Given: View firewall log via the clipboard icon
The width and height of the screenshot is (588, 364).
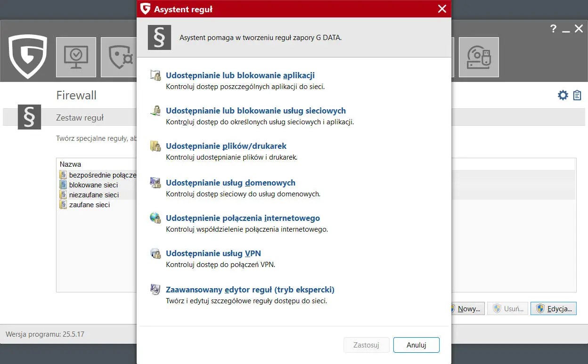Looking at the screenshot, I should [x=577, y=95].
